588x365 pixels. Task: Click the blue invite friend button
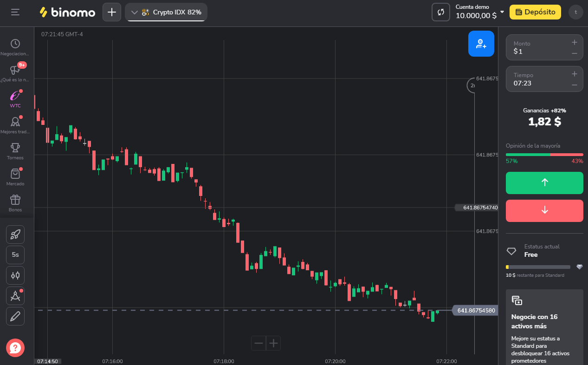(481, 44)
